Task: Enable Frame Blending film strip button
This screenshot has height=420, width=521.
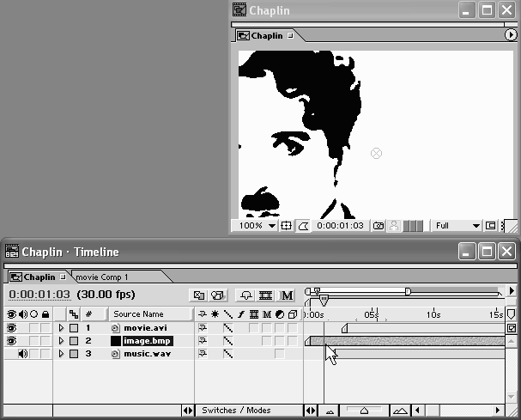Action: pyautogui.click(x=266, y=295)
